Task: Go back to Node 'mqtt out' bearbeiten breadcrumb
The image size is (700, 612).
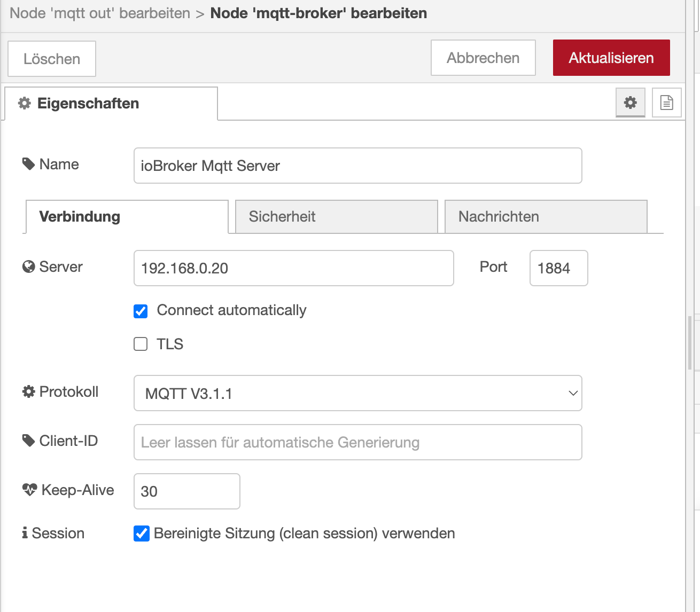Action: [100, 13]
